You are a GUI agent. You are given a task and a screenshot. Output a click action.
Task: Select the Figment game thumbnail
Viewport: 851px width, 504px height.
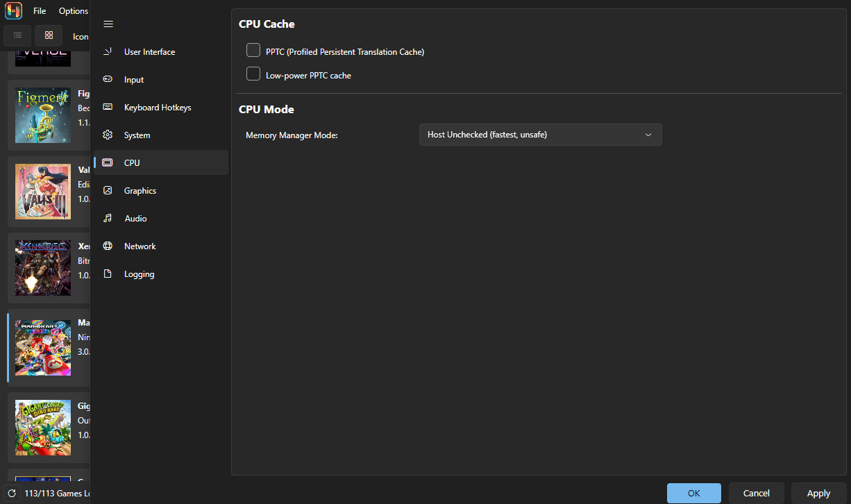click(43, 115)
